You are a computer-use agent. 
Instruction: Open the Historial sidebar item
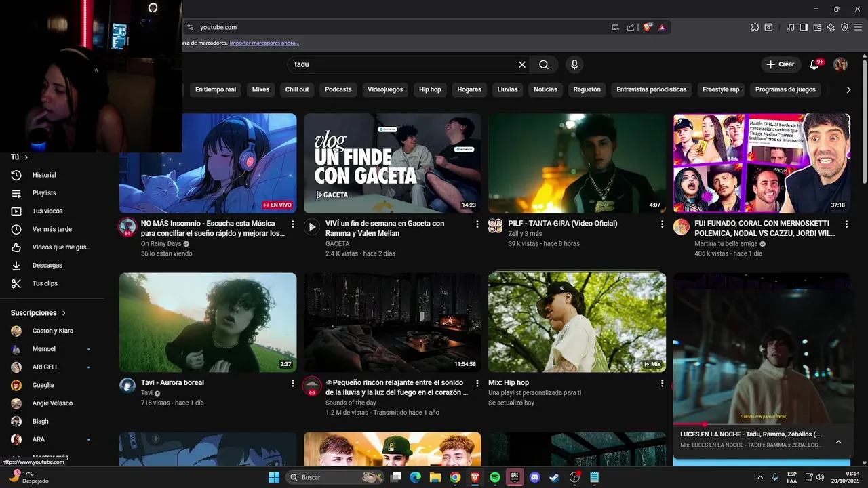(x=52, y=175)
